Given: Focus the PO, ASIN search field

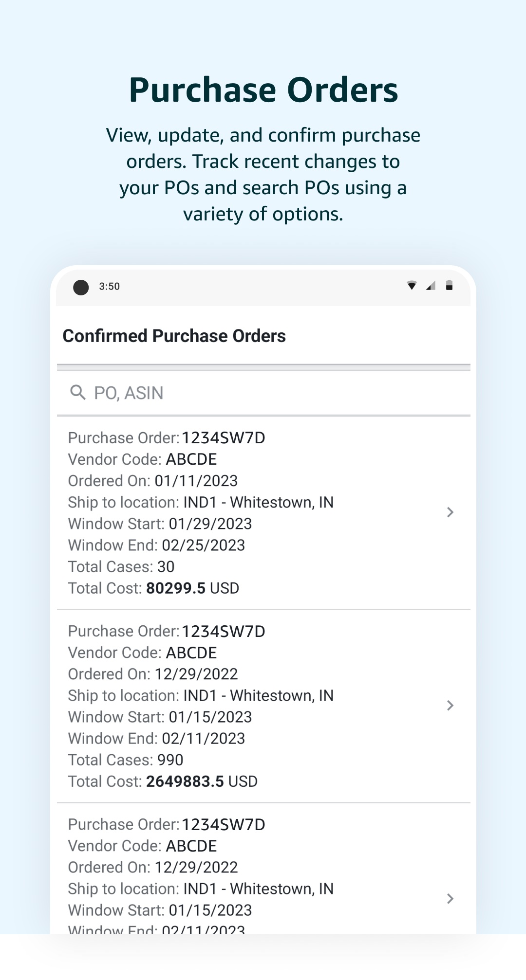Looking at the screenshot, I should pyautogui.click(x=263, y=393).
